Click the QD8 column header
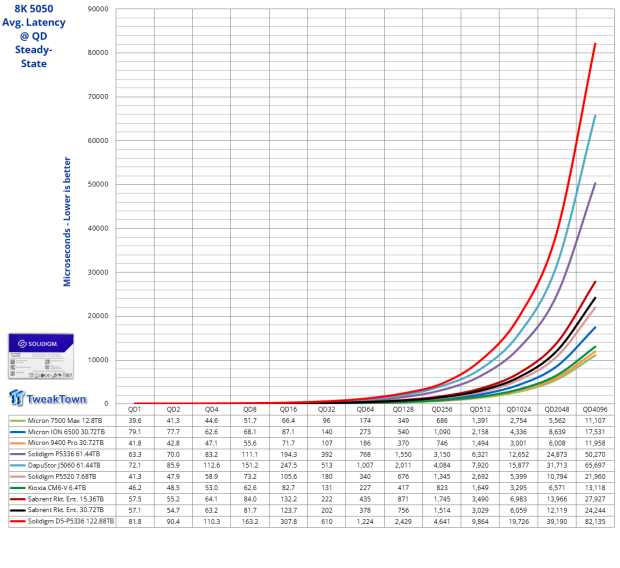The height and width of the screenshot is (568, 620). (250, 409)
